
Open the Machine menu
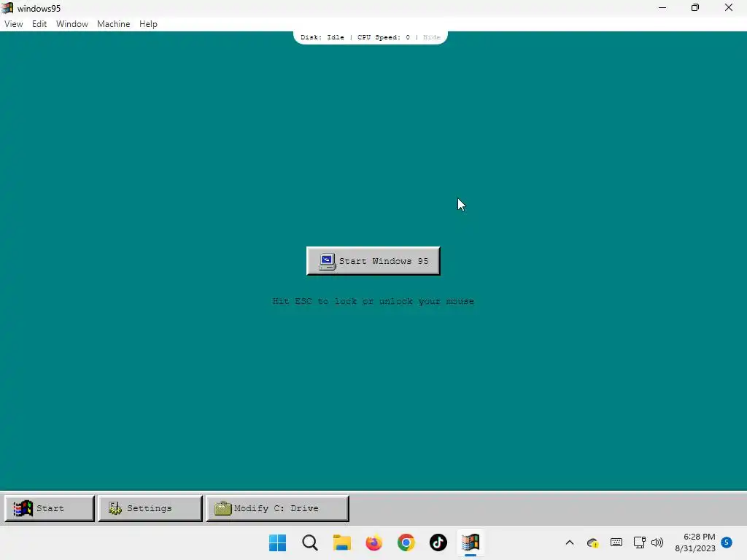(113, 24)
